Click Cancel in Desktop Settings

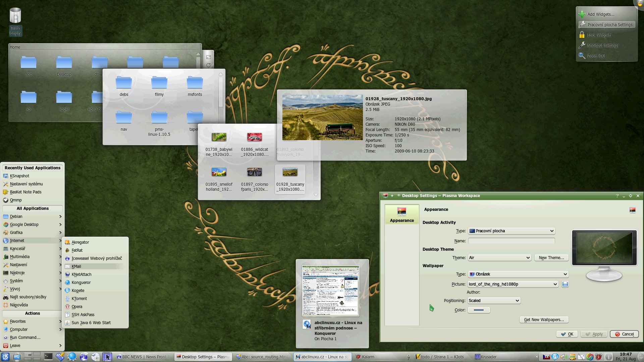pos(624,334)
